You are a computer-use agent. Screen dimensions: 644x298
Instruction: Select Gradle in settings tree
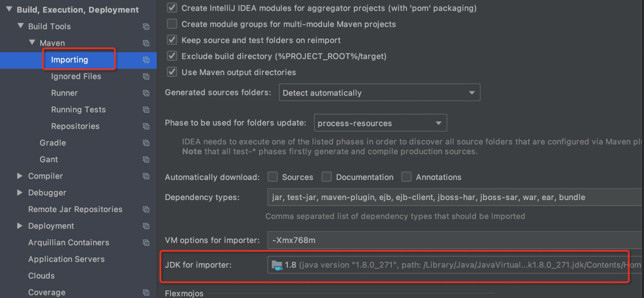pyautogui.click(x=53, y=143)
